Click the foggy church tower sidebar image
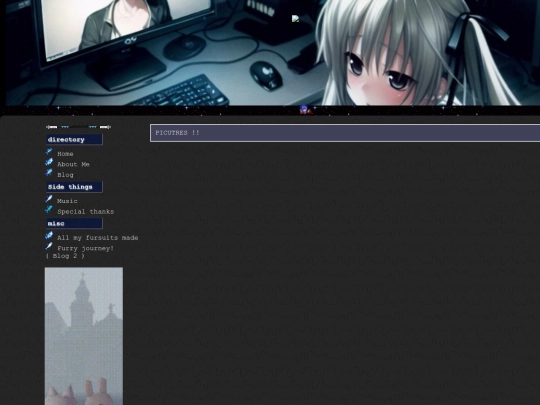The width and height of the screenshot is (540, 405). (84, 336)
